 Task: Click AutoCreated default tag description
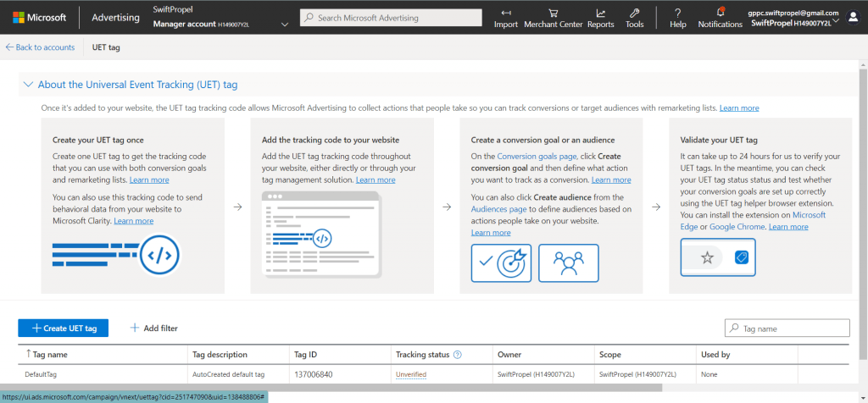229,374
